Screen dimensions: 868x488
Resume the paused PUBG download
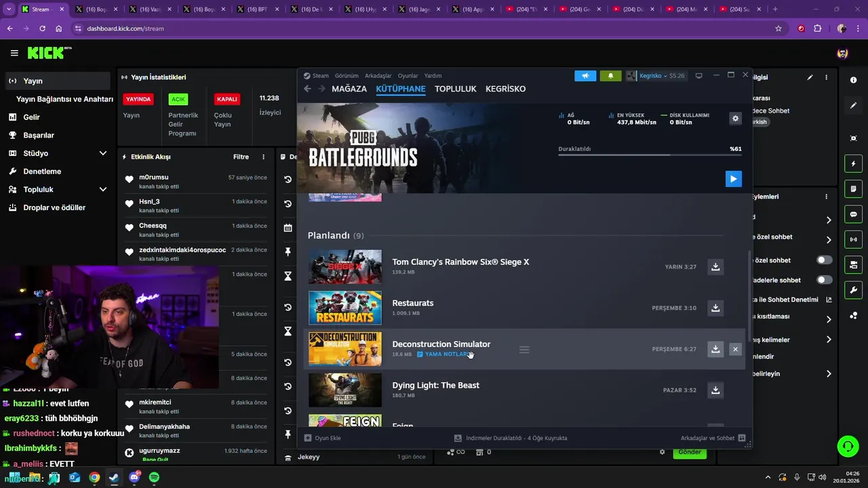pos(733,179)
